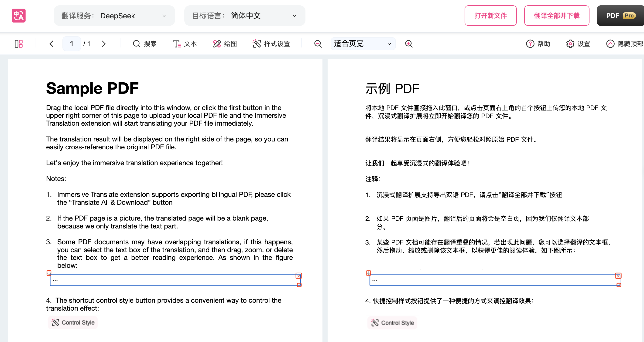Select the 文本 text tool
Image resolution: width=644 pixels, height=342 pixels.
(x=185, y=44)
